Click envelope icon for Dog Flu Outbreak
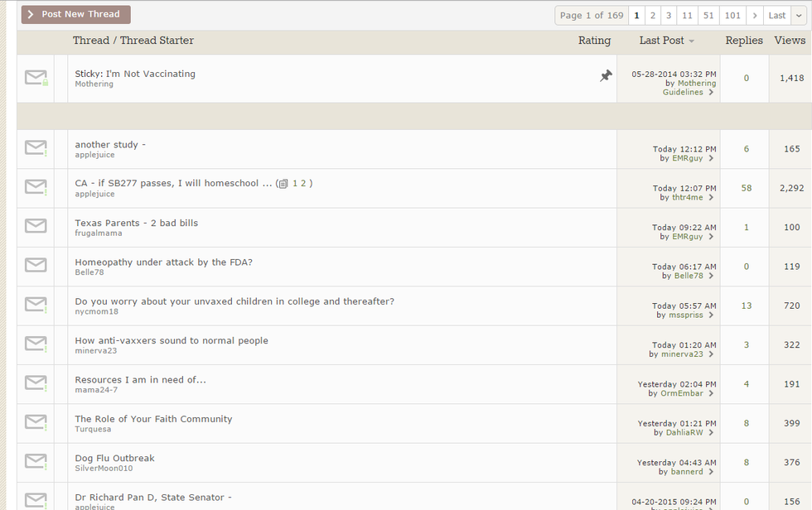Viewport: 812px width, 510px height. pos(36,461)
